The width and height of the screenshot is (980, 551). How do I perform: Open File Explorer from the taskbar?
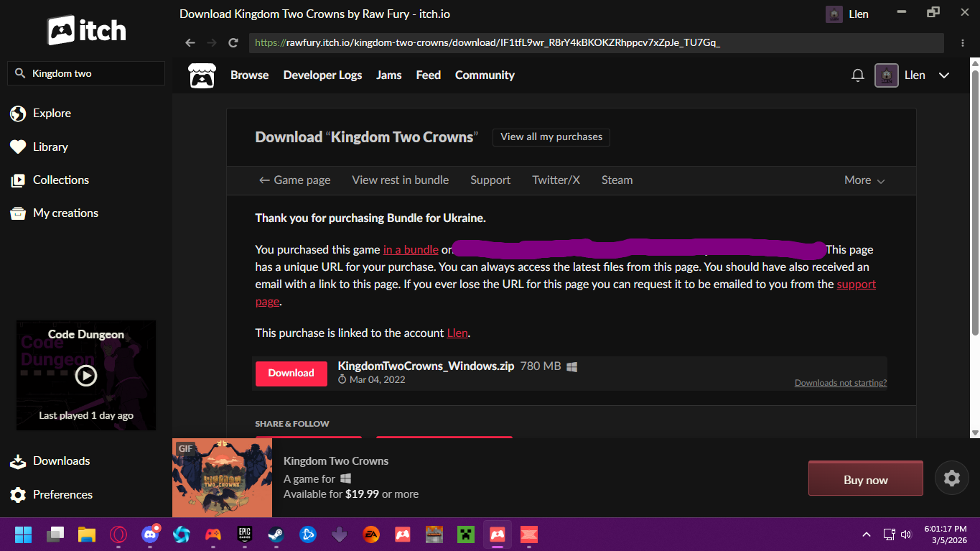coord(87,534)
